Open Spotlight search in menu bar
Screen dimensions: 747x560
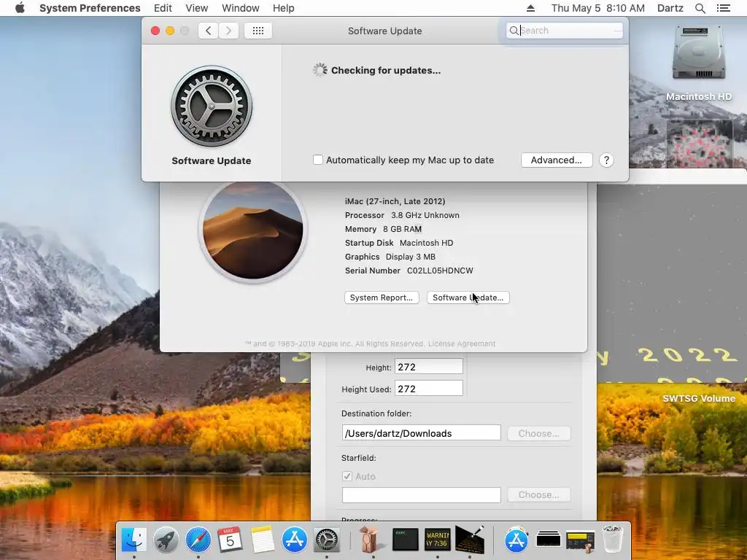click(700, 8)
